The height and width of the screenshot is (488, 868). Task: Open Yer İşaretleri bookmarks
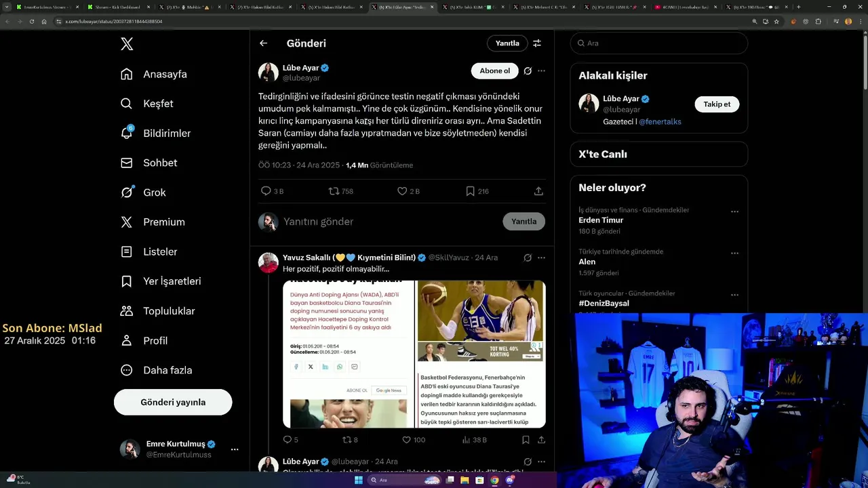(160, 281)
